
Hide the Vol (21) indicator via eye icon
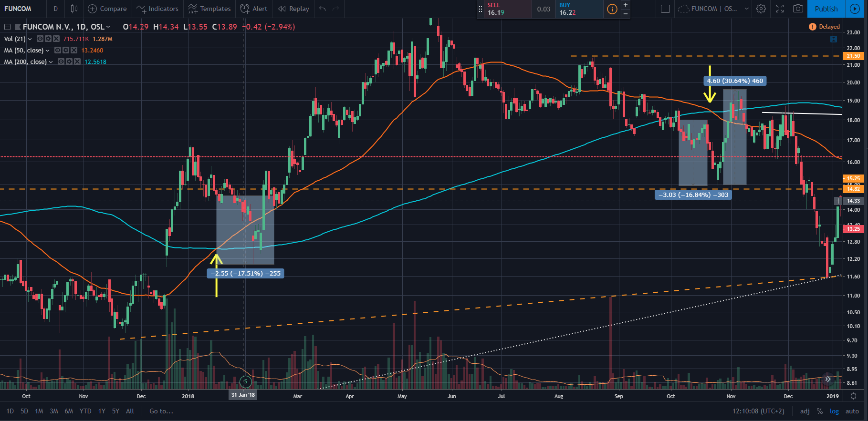41,39
